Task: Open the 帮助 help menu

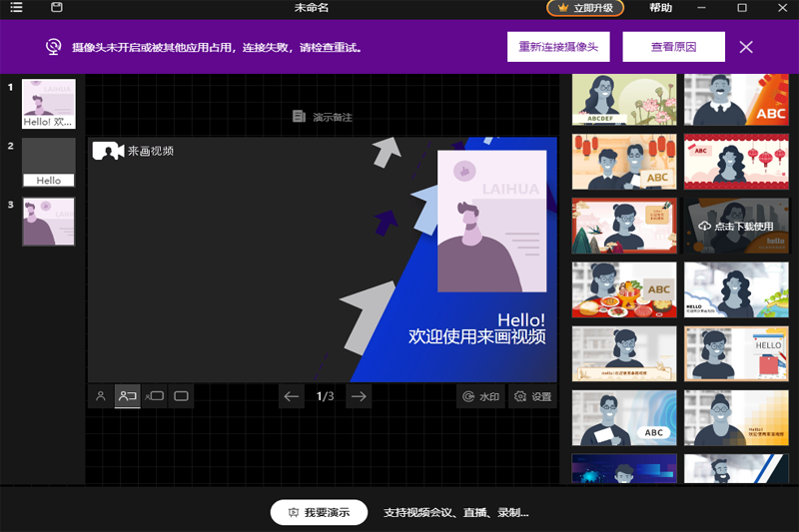Action: (660, 8)
